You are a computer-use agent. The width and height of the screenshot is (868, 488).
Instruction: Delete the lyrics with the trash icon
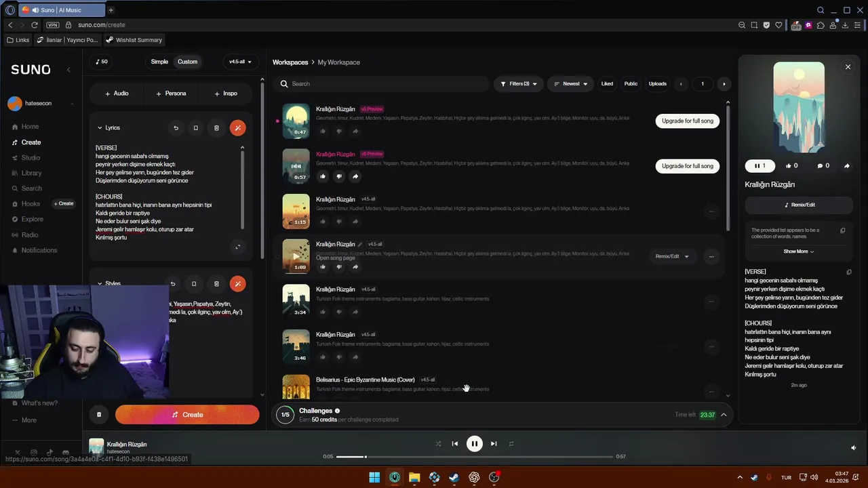pyautogui.click(x=216, y=127)
